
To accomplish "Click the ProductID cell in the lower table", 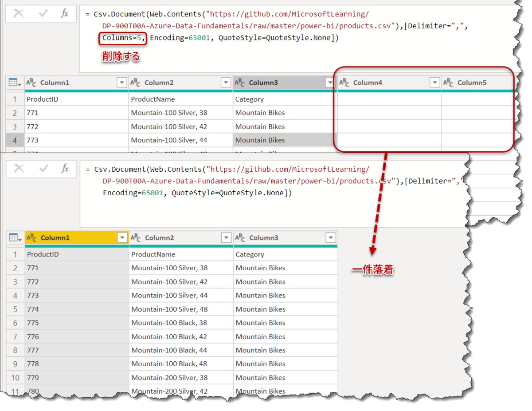I will (x=77, y=255).
